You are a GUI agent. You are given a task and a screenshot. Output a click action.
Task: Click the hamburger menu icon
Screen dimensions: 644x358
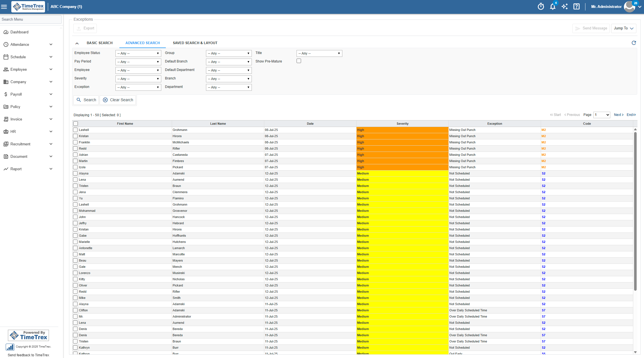pos(4,7)
